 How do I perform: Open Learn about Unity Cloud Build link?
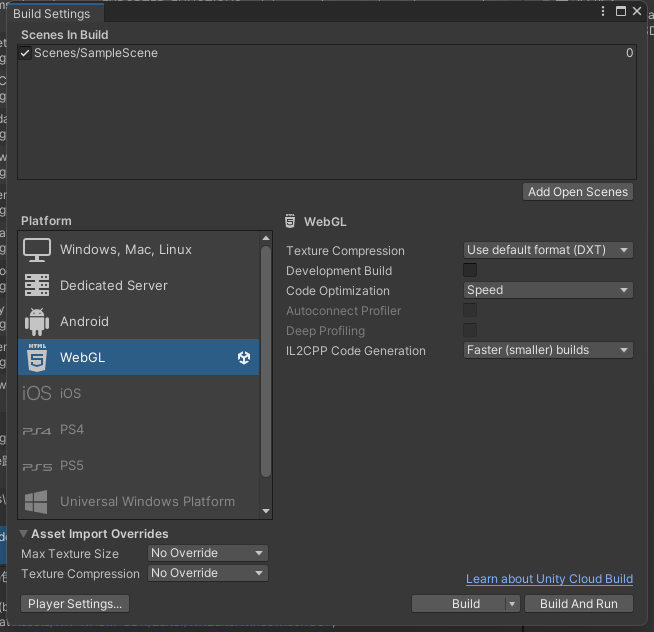point(549,579)
